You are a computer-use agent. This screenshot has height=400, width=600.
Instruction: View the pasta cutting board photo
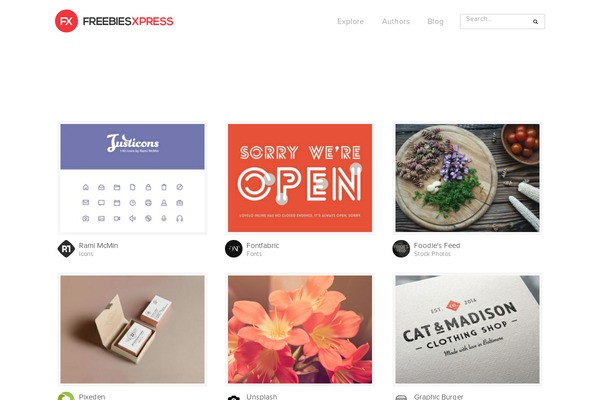(x=467, y=178)
